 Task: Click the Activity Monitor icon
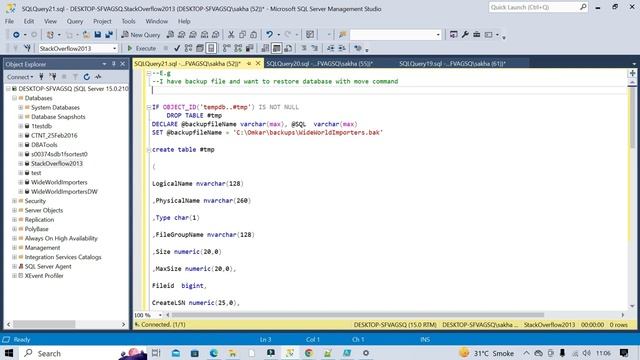coord(98,77)
